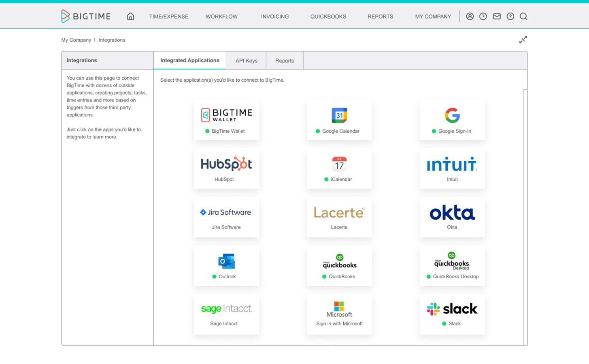589x364 pixels.
Task: Open the timer clock icon
Action: (x=483, y=17)
